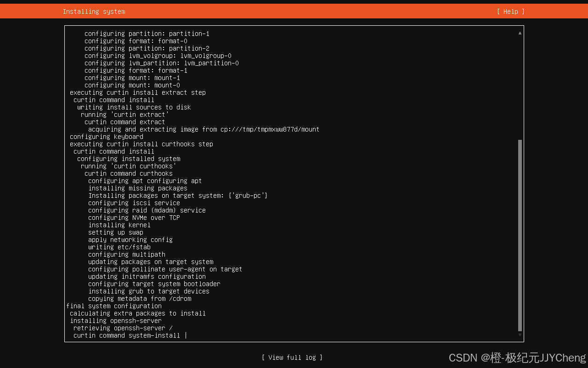Click the running 'curtin curthooks' line

129,166
